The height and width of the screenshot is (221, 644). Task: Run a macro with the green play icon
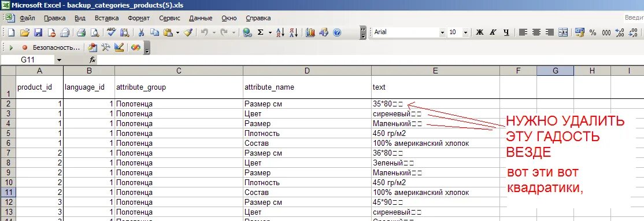click(x=12, y=47)
